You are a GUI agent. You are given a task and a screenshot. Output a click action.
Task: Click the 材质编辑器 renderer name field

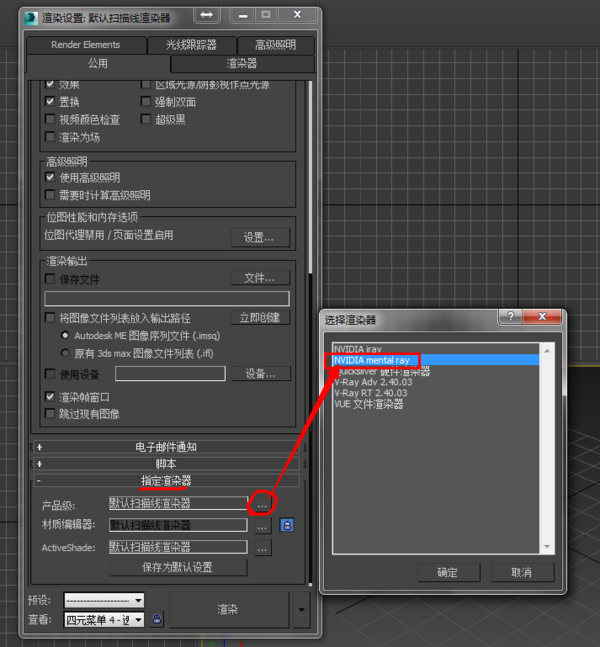tap(178, 525)
